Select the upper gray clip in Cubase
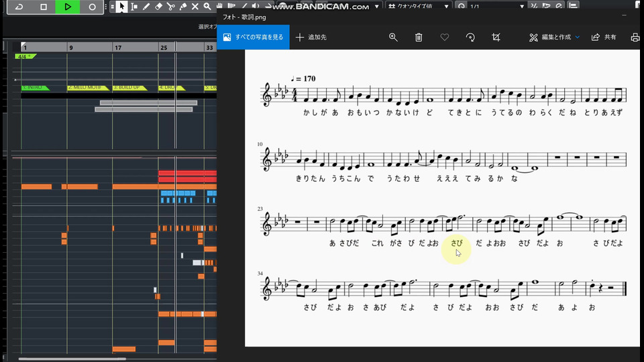The width and height of the screenshot is (644, 362). (149, 103)
